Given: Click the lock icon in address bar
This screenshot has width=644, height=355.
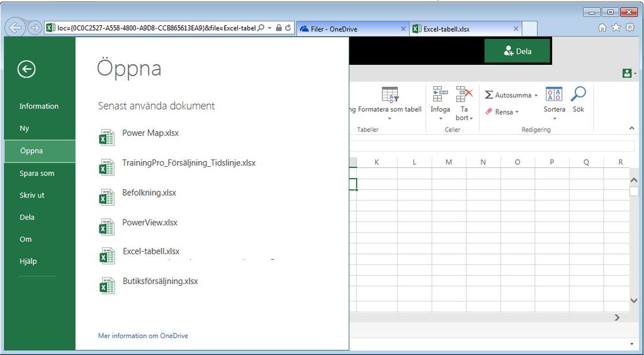Looking at the screenshot, I should (279, 28).
